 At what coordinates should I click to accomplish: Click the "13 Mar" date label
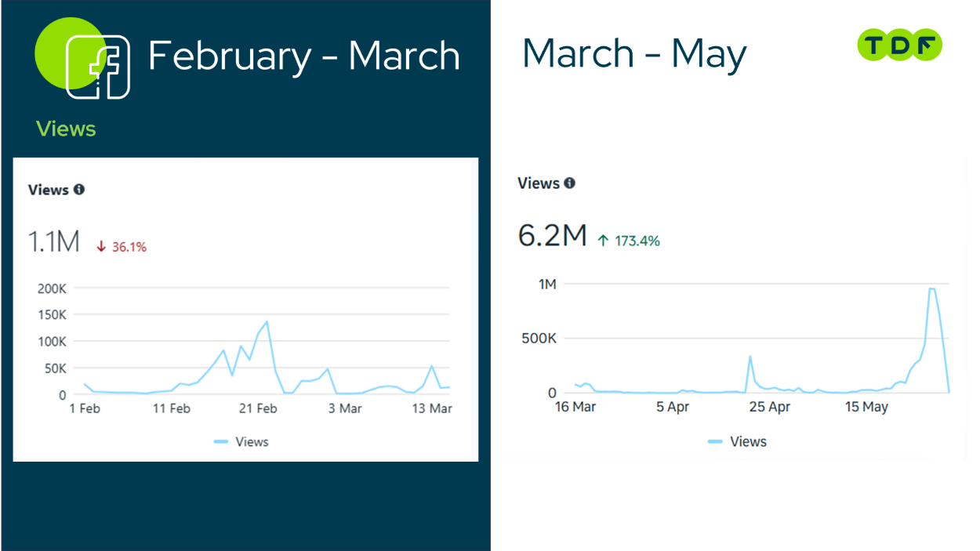[x=431, y=408]
